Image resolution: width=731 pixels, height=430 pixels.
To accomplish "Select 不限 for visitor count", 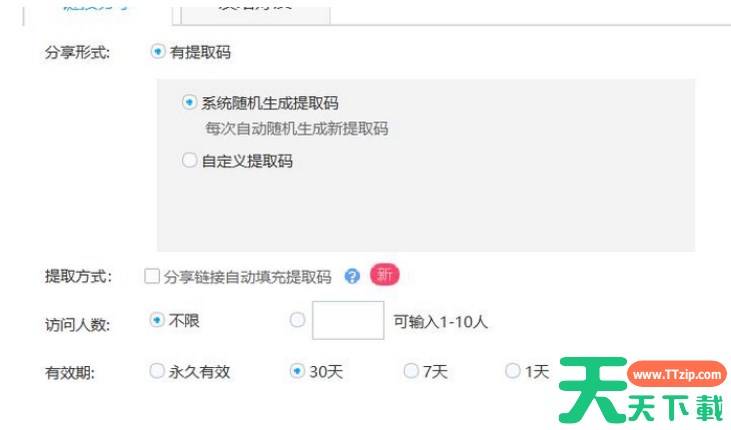I will [x=157, y=321].
